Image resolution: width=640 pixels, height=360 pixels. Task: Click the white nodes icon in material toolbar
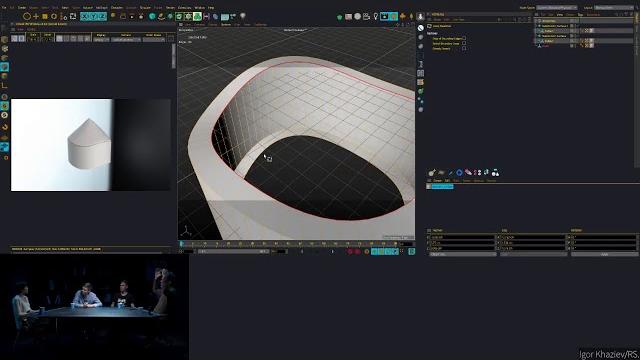[x=495, y=173]
